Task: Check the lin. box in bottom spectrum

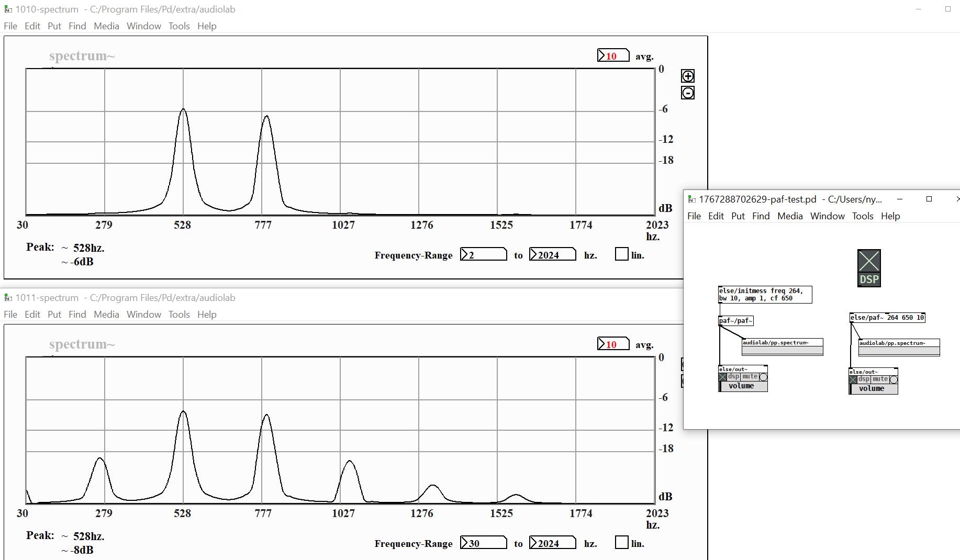Action: tap(621, 543)
